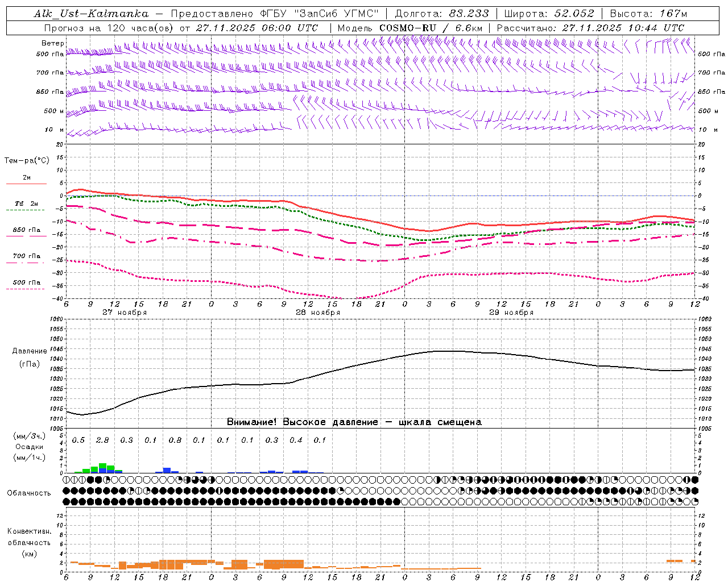Select the model label COSMO-RU / 6.6км
Screen dimensions: 728x582
(431, 28)
